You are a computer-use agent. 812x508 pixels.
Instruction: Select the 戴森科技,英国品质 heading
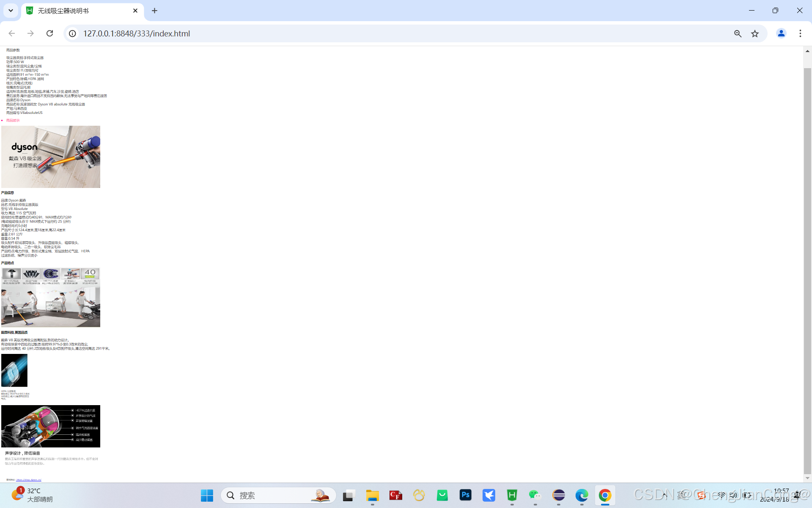(x=14, y=332)
